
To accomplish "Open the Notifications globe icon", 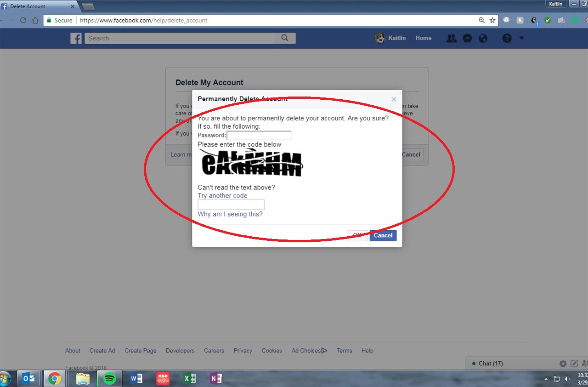I will pyautogui.click(x=483, y=39).
